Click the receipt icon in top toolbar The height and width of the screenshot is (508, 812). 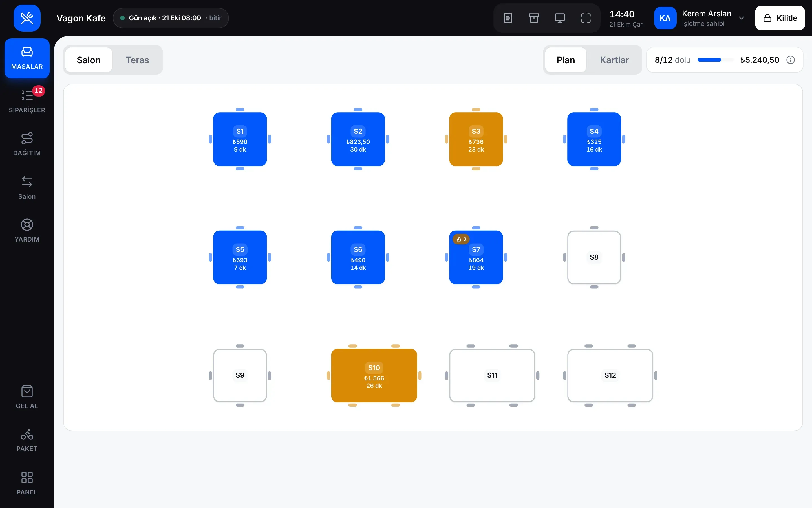[x=508, y=18]
